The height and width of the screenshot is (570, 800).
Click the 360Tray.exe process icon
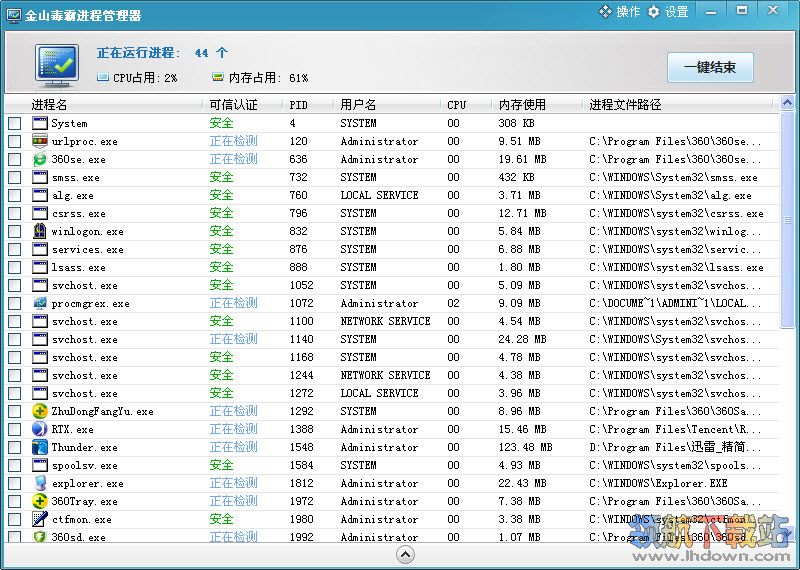(39, 501)
